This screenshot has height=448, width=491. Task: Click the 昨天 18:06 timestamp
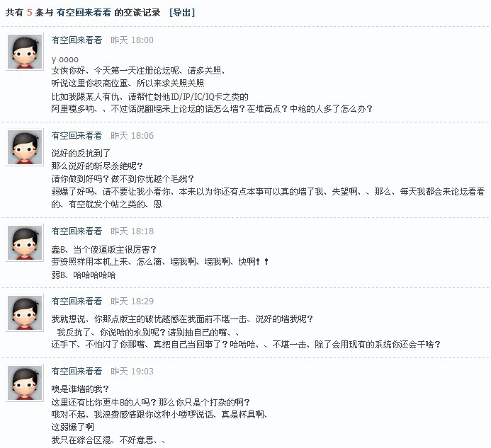132,135
